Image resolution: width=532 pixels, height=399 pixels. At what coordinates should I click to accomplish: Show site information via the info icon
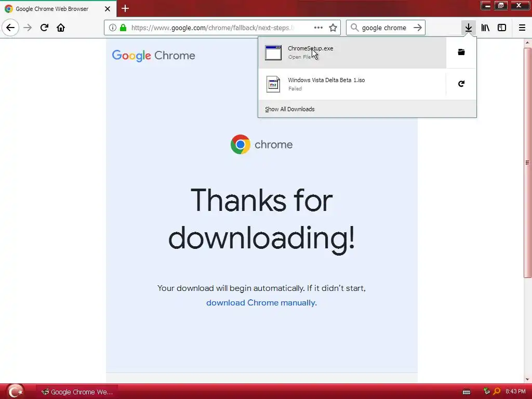coord(112,28)
